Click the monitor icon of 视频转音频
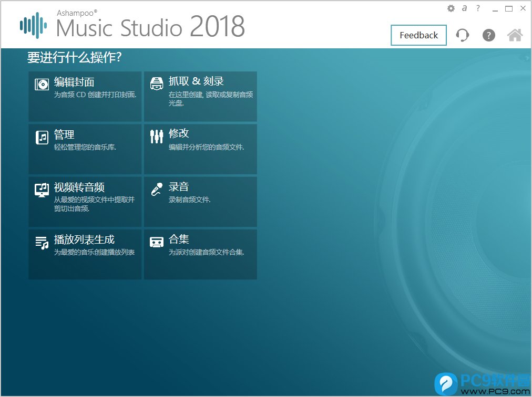This screenshot has width=532, height=397. click(x=42, y=190)
